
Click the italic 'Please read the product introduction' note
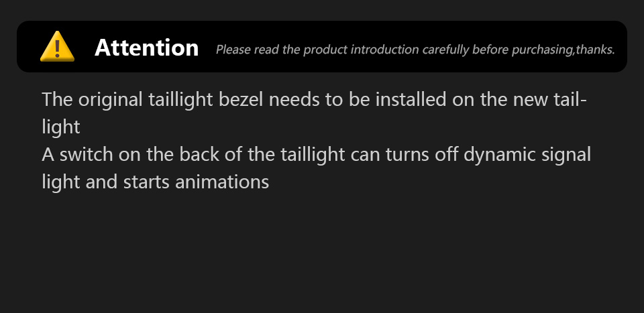tap(415, 50)
